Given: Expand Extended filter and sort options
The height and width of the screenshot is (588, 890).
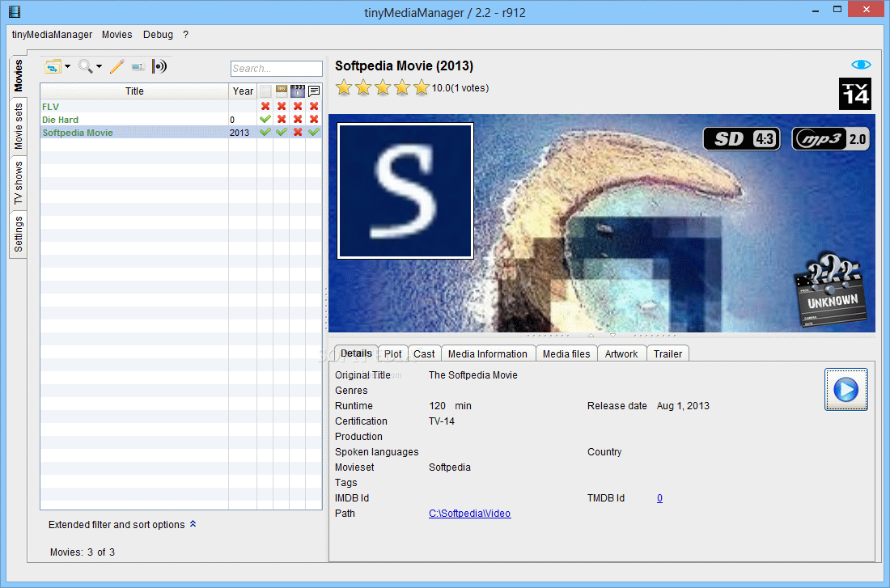Looking at the screenshot, I should (122, 524).
